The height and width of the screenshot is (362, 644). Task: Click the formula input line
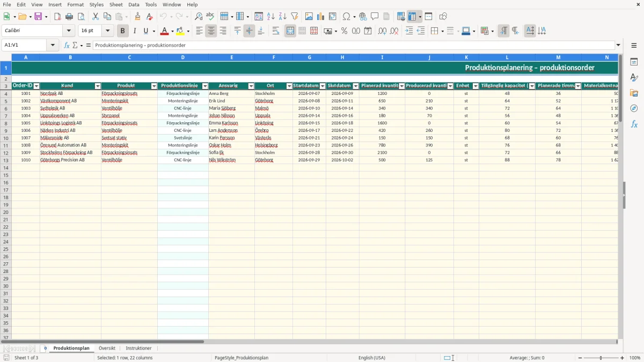point(354,45)
